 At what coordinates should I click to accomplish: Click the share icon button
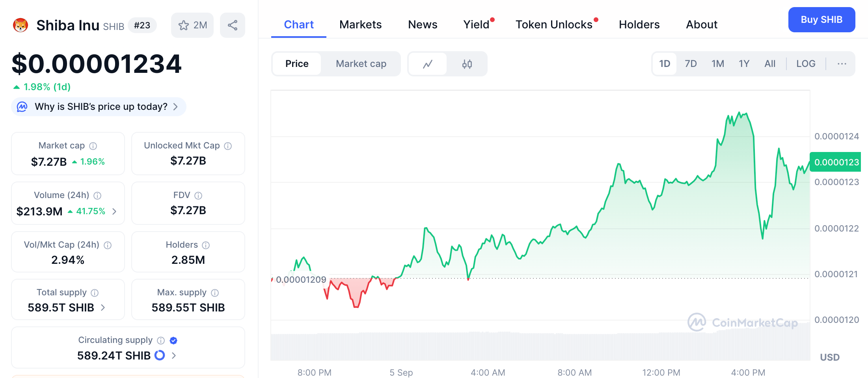(x=233, y=25)
